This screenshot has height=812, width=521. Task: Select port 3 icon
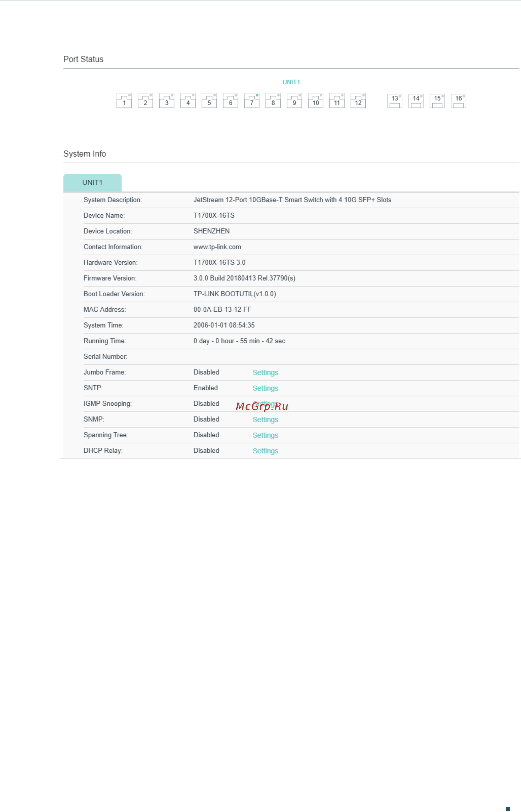point(167,100)
